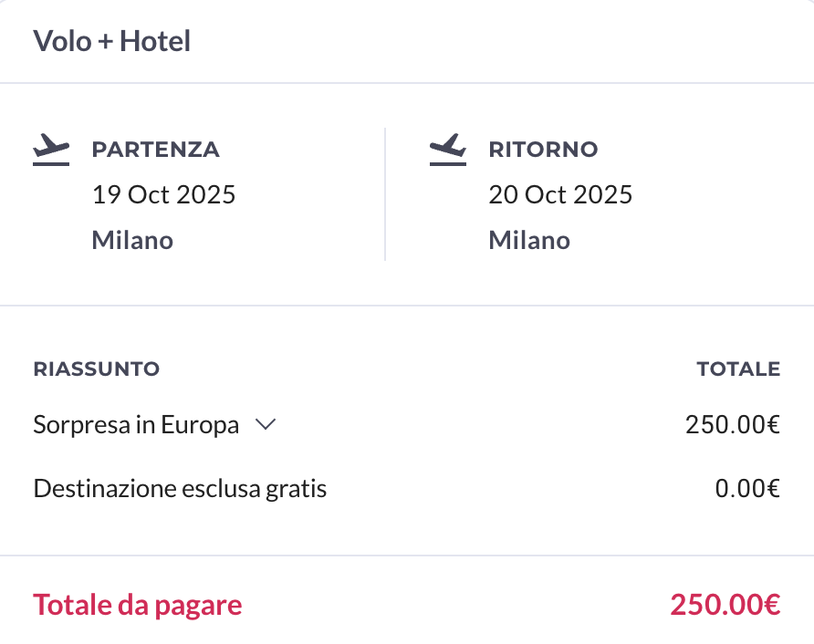The width and height of the screenshot is (814, 644).
Task: Click the departure airplane icon
Action: click(51, 150)
